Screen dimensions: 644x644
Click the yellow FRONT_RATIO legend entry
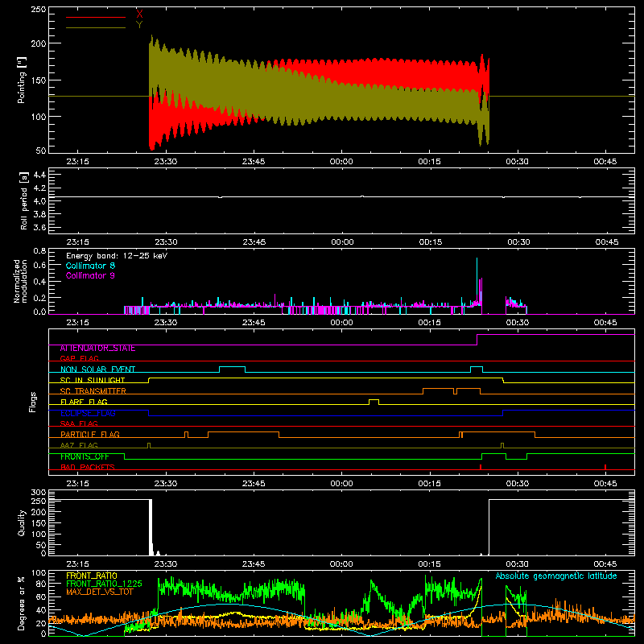point(92,576)
